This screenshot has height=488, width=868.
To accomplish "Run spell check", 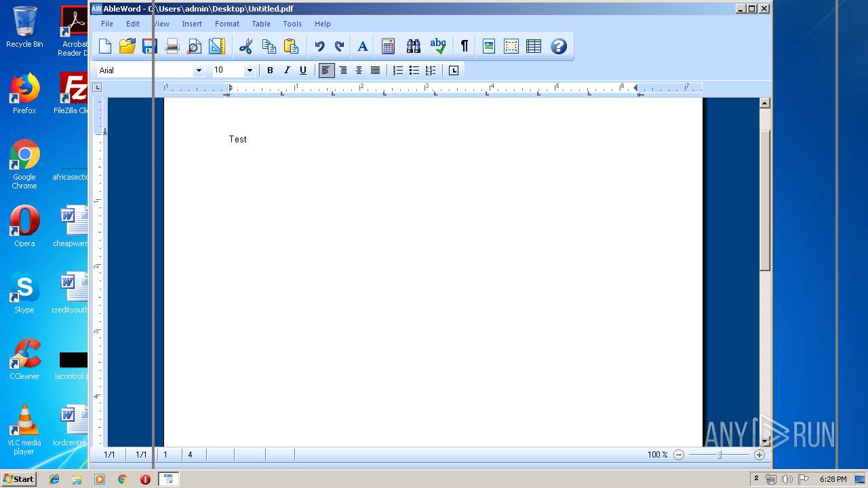I will click(x=438, y=46).
